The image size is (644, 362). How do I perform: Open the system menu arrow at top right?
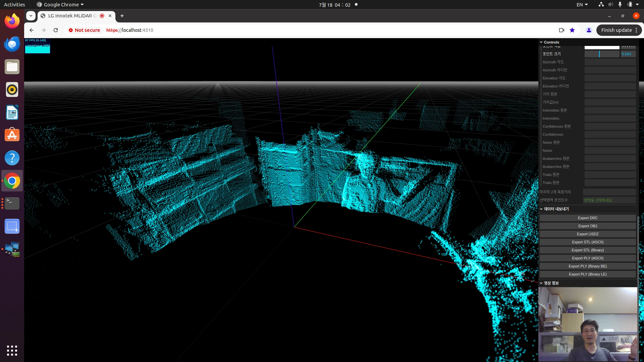click(x=637, y=5)
